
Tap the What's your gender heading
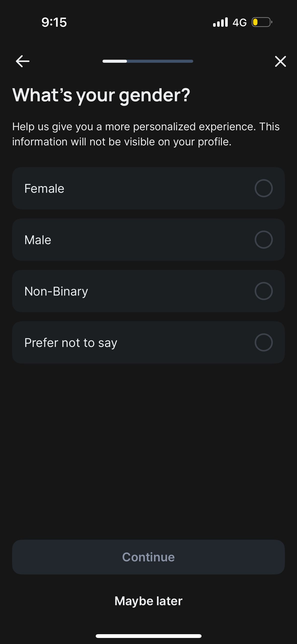101,95
